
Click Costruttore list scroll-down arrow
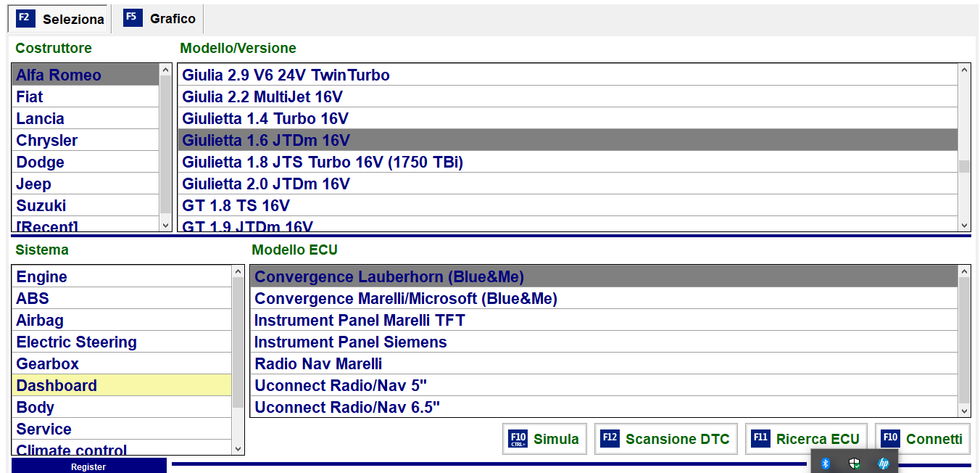166,226
